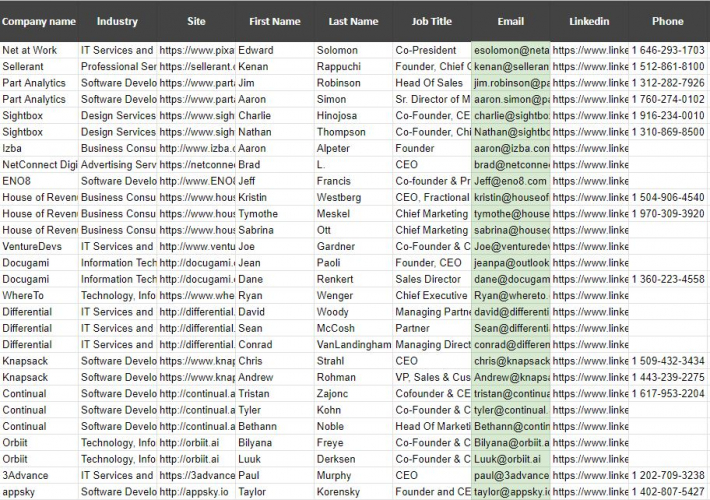The height and width of the screenshot is (500, 710).
Task: Select the Phone column header
Action: pos(668,21)
